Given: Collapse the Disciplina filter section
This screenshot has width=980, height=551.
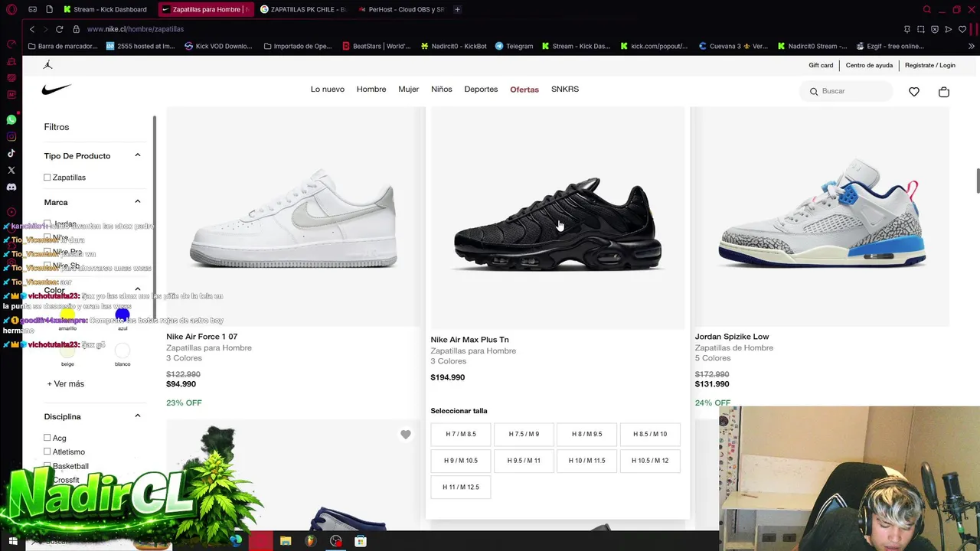Looking at the screenshot, I should click(138, 416).
